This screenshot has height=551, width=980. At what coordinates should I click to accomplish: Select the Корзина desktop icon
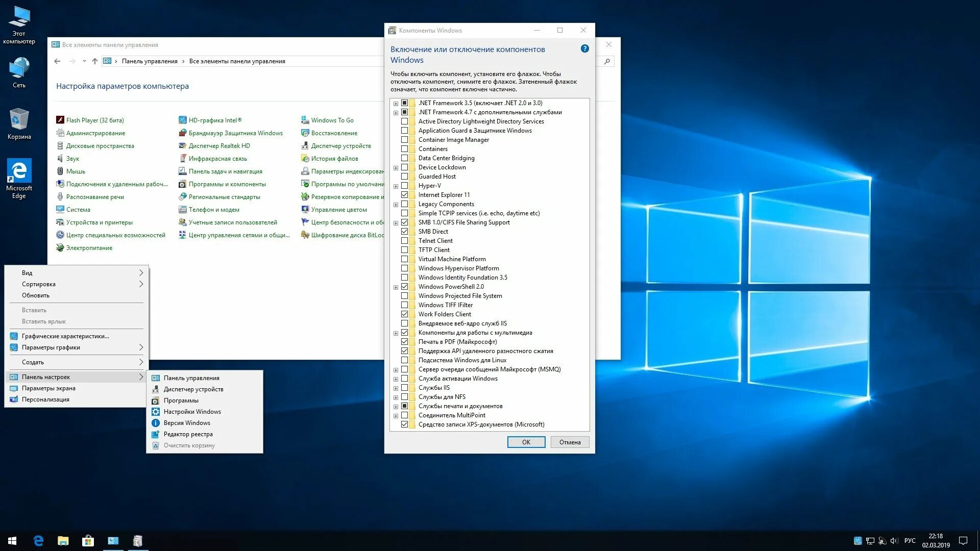[19, 124]
